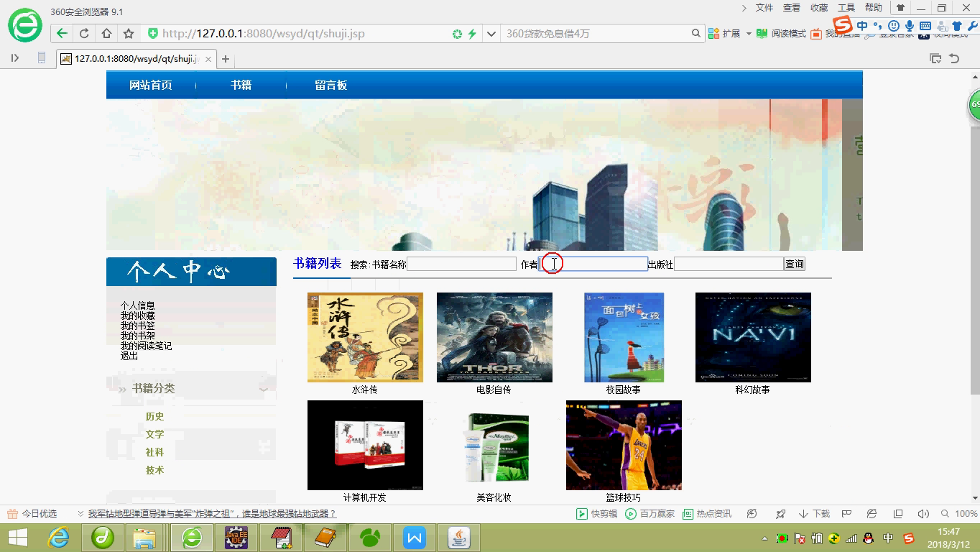This screenshot has width=980, height=552.
Task: Toggle browser sound with the speaker icon
Action: point(923,514)
